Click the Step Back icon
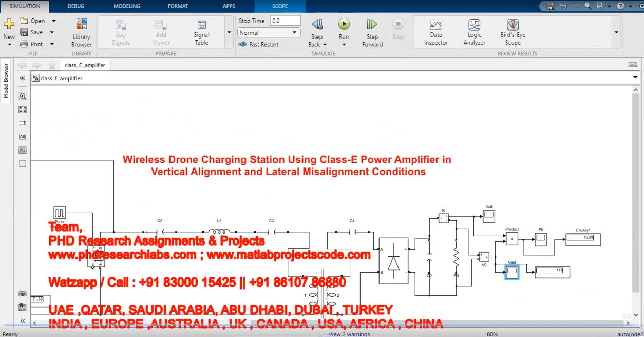Screen dimensions: 644x337 point(317,24)
